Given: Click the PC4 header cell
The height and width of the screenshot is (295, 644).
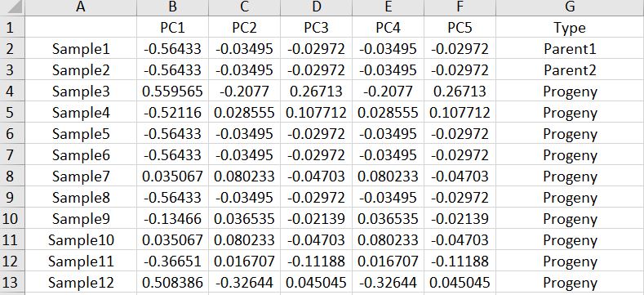Looking at the screenshot, I should (x=389, y=28).
